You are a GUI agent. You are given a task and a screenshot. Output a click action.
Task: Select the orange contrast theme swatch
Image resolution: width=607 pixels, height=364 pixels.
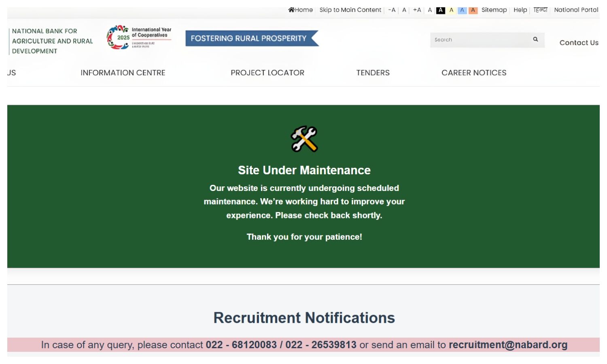(x=473, y=10)
